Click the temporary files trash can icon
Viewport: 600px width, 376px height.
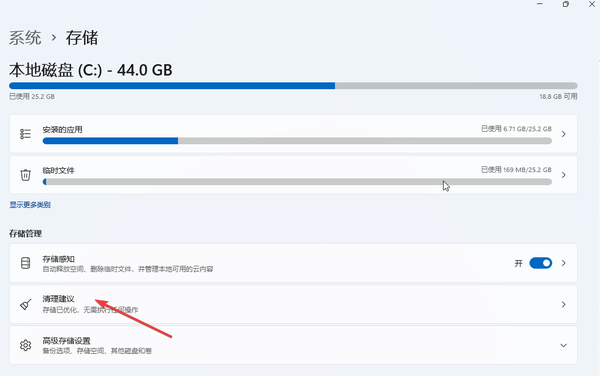coord(25,175)
